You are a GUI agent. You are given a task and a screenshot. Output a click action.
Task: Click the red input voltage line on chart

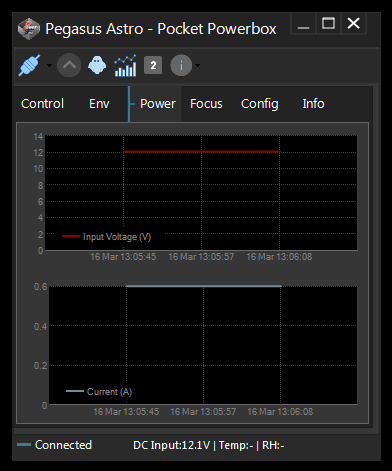[202, 152]
